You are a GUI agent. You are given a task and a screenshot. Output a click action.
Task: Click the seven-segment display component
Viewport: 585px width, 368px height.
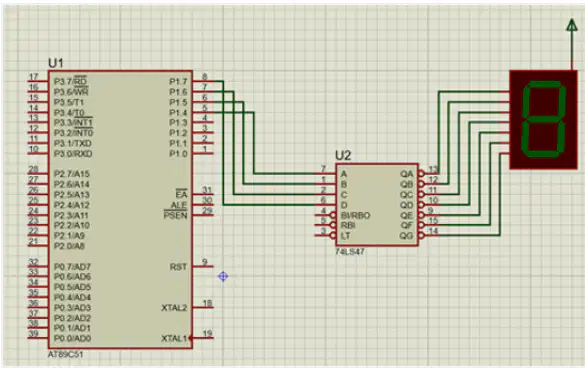coord(543,119)
